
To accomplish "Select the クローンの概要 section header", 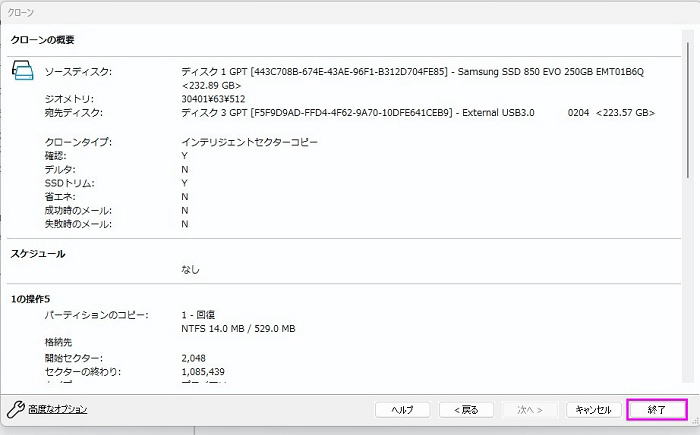I will [43, 40].
